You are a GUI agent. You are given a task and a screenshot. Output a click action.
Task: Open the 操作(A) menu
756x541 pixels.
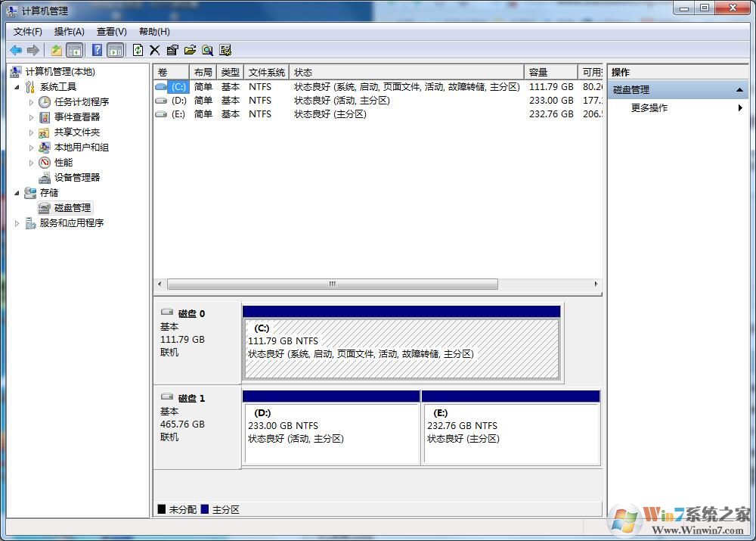click(69, 31)
